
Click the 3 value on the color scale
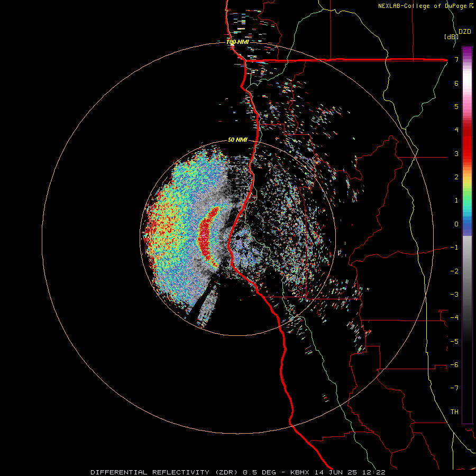(456, 153)
